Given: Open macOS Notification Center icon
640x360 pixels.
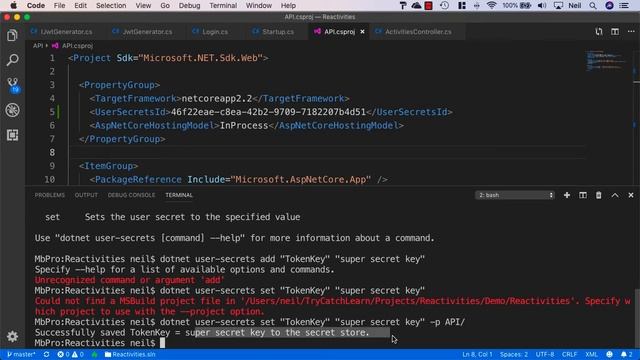Looking at the screenshot, I should [x=624, y=5].
